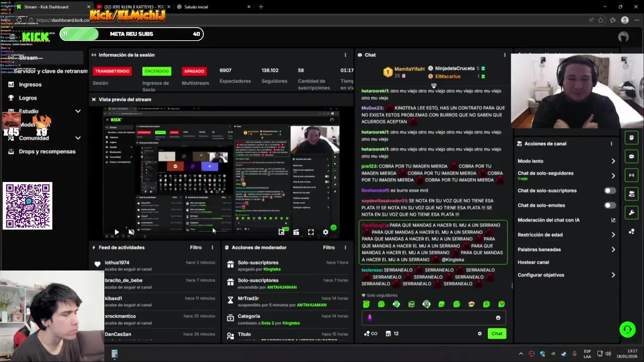Click Hostear canal action

[533, 262]
